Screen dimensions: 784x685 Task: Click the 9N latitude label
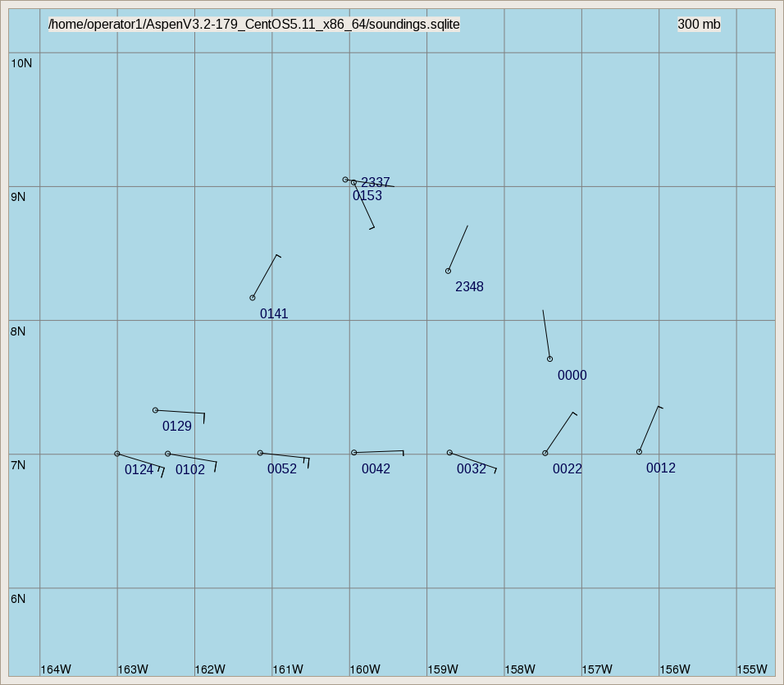(x=18, y=197)
